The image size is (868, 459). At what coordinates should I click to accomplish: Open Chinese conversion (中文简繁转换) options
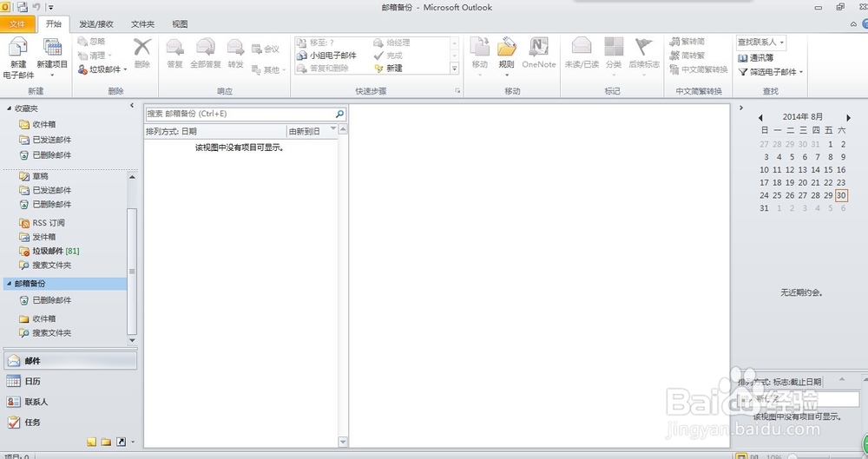click(x=698, y=69)
